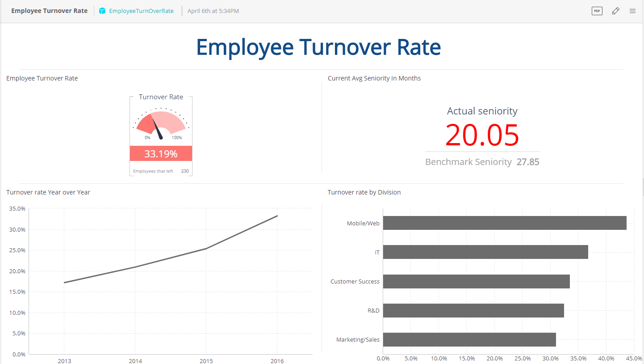644x364 pixels.
Task: Select the IT bar in the division chart
Action: (x=485, y=252)
